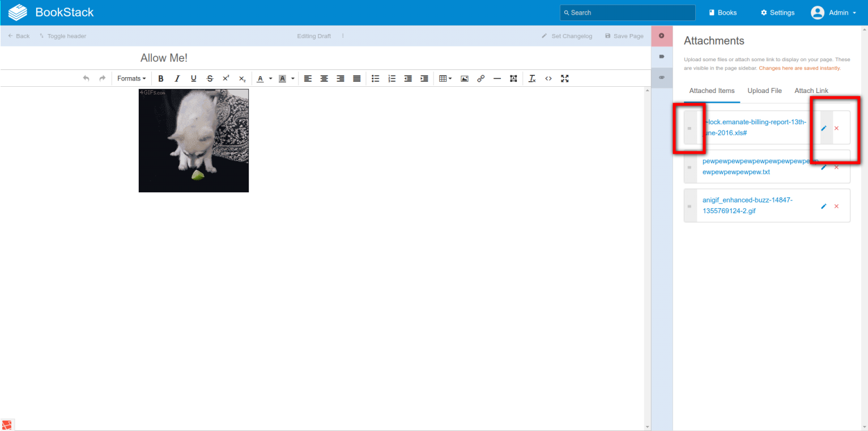This screenshot has height=431, width=868.
Task: Open the table insert dropdown
Action: [445, 78]
